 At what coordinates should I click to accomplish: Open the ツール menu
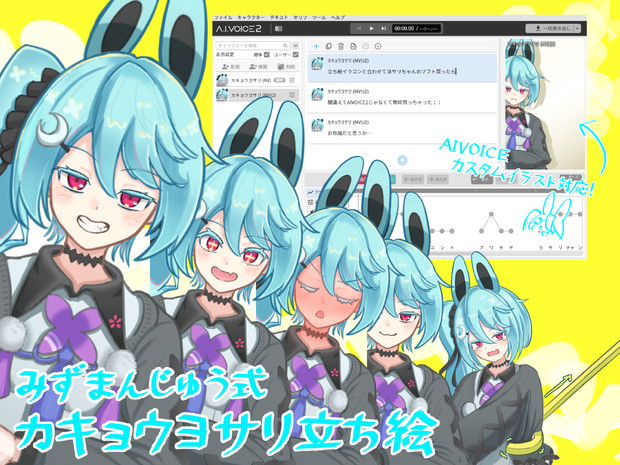pyautogui.click(x=319, y=18)
